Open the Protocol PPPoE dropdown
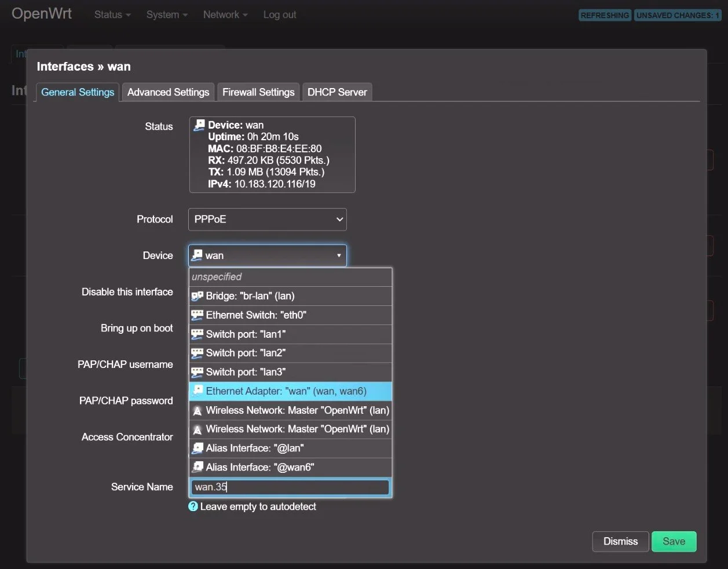 point(268,219)
